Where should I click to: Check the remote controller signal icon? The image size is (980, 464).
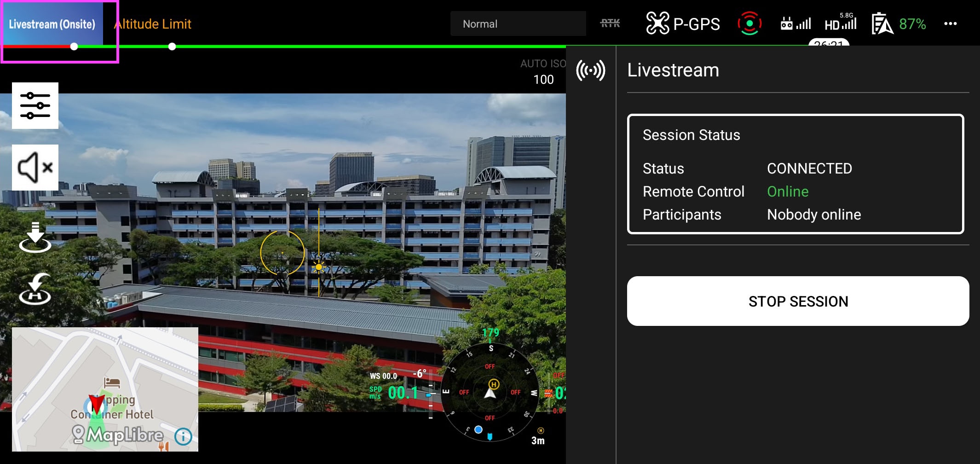tap(796, 23)
